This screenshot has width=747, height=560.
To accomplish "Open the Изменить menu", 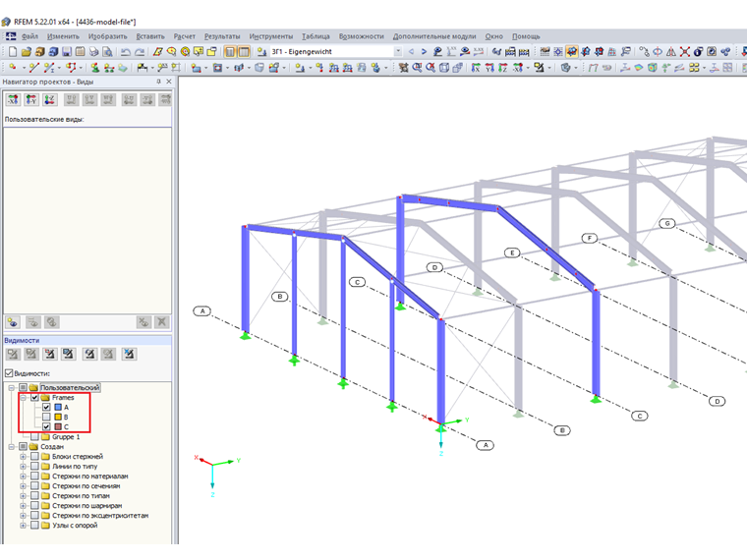I will 63,36.
